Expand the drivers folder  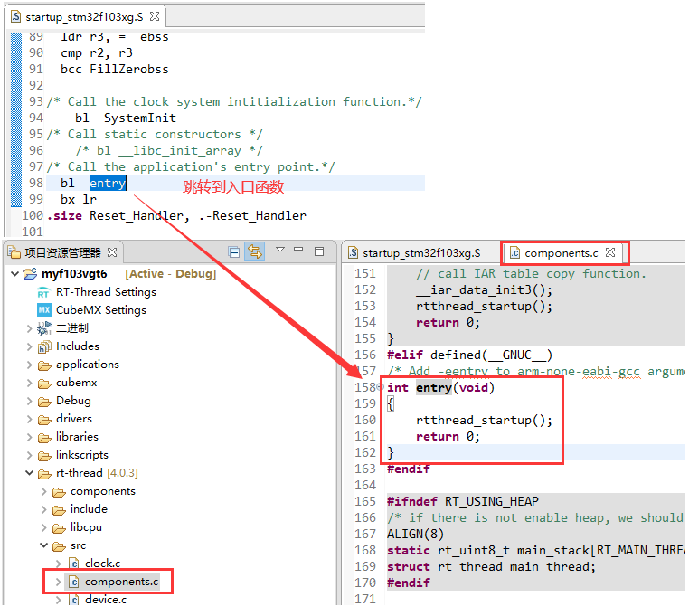coord(29,419)
